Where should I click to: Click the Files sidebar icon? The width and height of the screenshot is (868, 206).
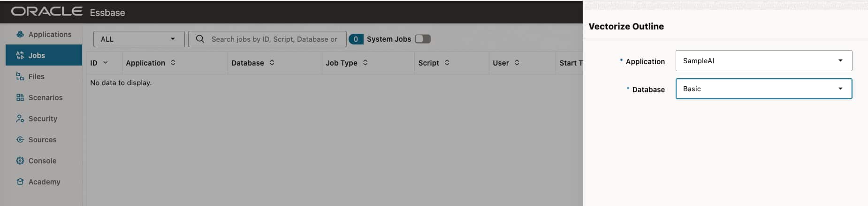click(x=20, y=76)
